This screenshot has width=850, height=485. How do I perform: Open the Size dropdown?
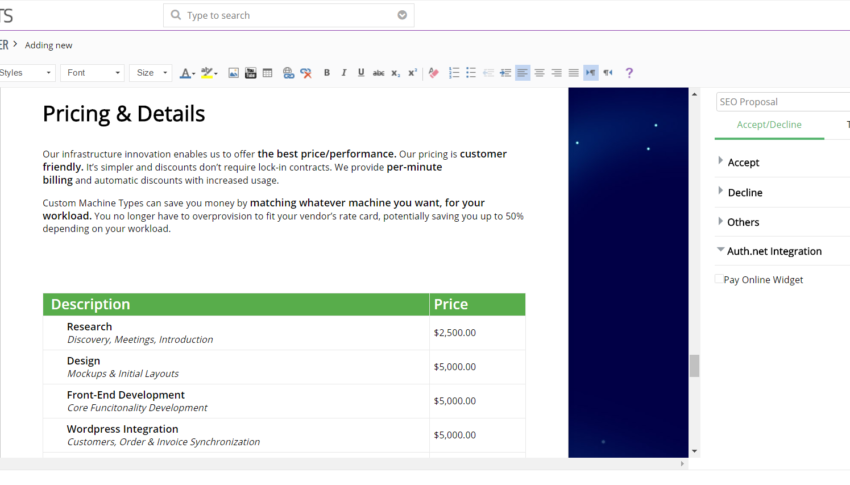coord(151,73)
